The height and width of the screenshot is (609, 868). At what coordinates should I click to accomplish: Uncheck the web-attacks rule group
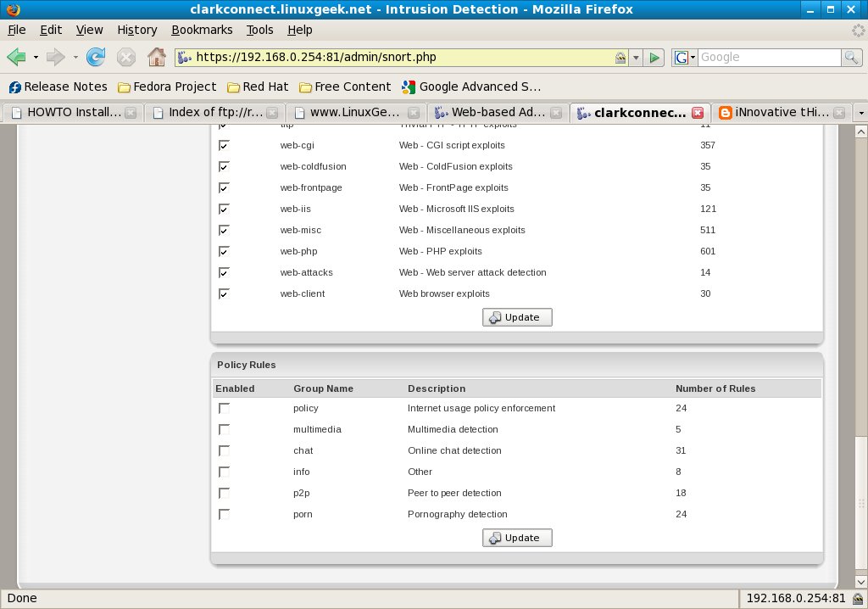click(x=224, y=272)
